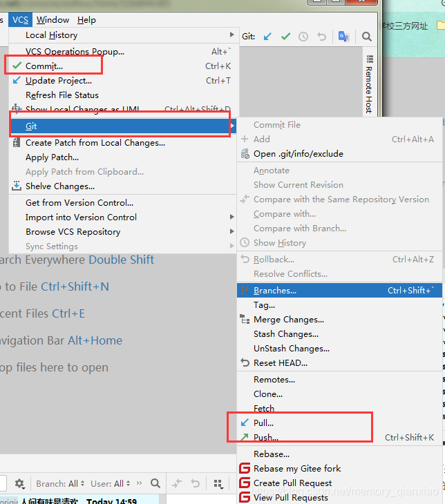This screenshot has width=445, height=504.
Task: Choose Fetch in Git submenu
Action: pos(339,409)
